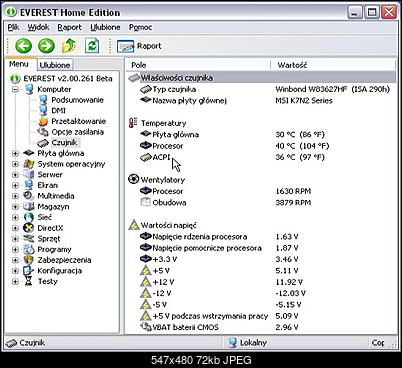This screenshot has width=402, height=368.
Task: Select DMI in the tree
Action: [58, 111]
